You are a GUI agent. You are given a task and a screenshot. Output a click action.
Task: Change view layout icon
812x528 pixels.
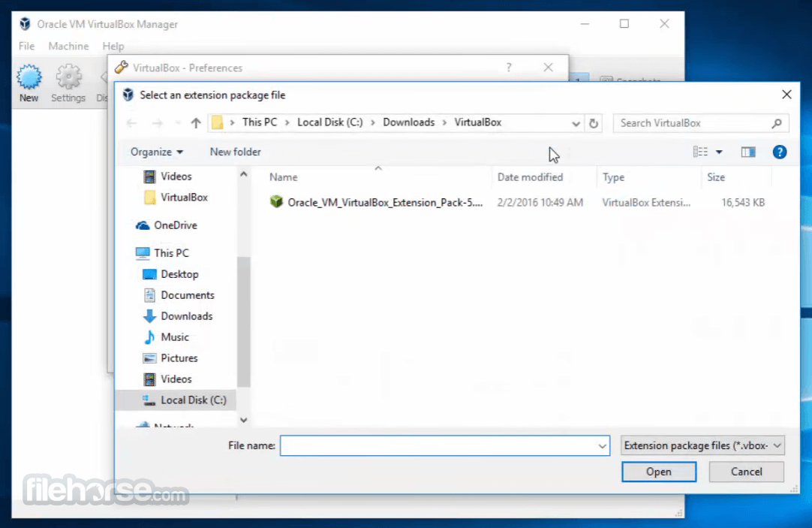[x=700, y=152]
